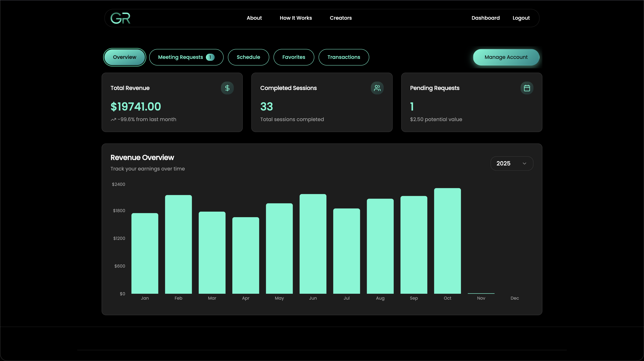This screenshot has width=644, height=361.
Task: Click the chevron on the 2025 year selector
Action: (x=525, y=163)
